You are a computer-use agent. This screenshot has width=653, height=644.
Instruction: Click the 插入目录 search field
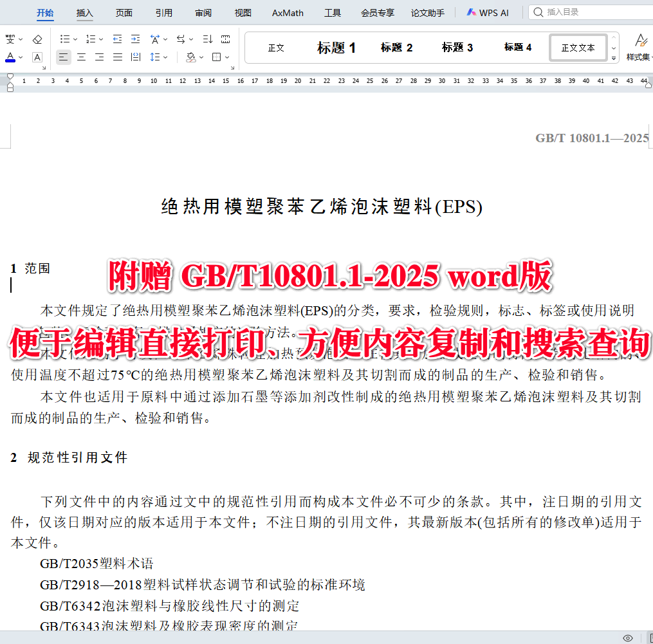click(591, 12)
